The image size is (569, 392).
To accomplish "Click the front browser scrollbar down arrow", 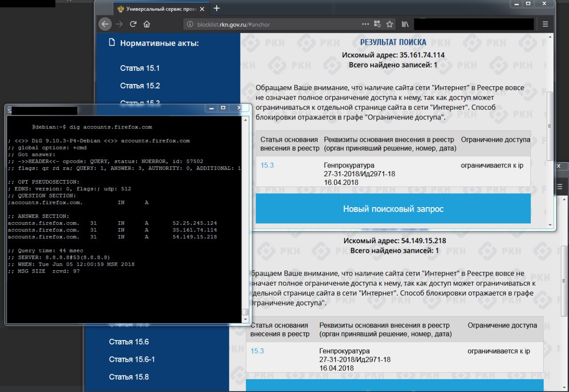I will pyautogui.click(x=550, y=225).
